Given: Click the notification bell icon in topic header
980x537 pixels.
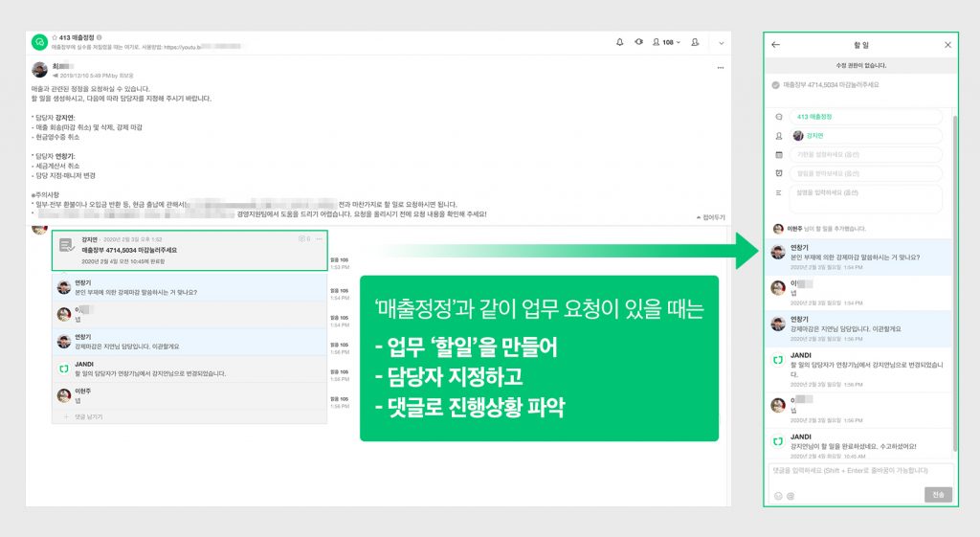Looking at the screenshot, I should (619, 42).
